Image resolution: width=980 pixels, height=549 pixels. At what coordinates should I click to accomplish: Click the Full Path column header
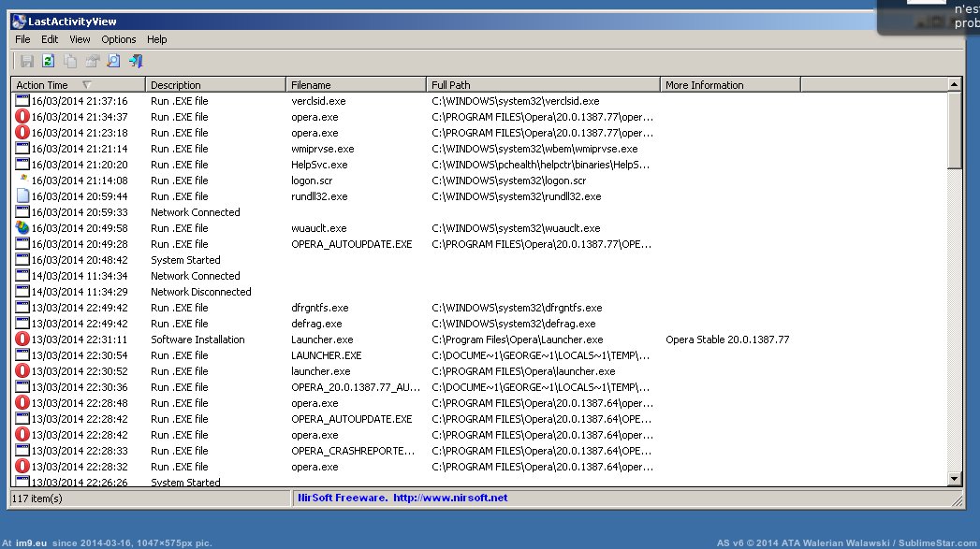coord(543,85)
